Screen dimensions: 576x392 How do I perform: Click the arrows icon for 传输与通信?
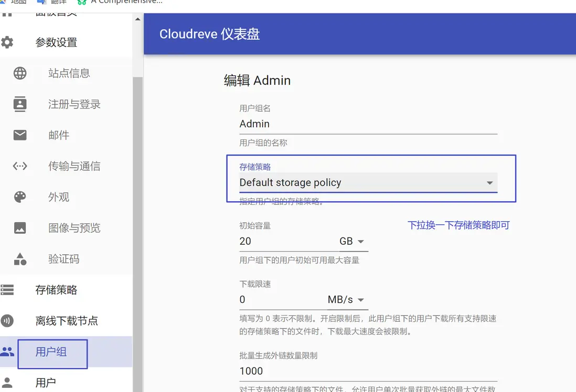click(20, 166)
